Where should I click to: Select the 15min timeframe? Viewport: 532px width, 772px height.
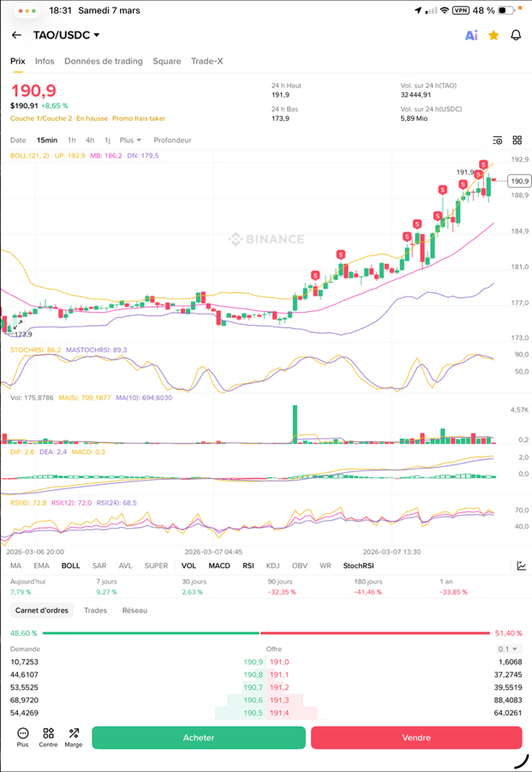(x=47, y=141)
